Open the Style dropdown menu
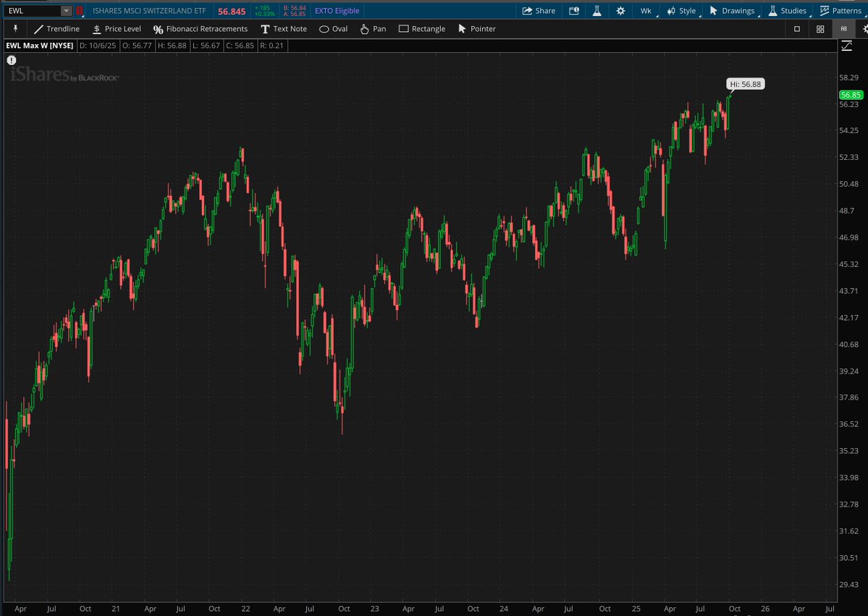Screen dimensions: 868x616 (x=681, y=11)
